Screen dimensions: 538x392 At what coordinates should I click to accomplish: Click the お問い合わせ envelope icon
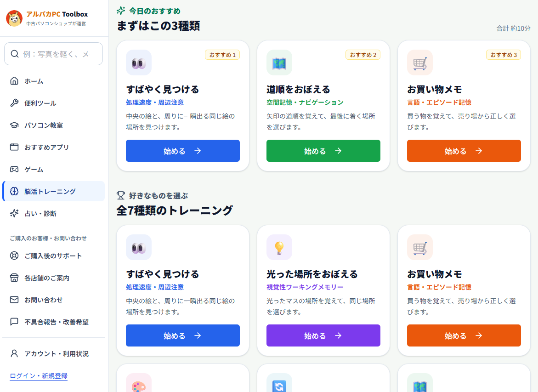pos(14,300)
